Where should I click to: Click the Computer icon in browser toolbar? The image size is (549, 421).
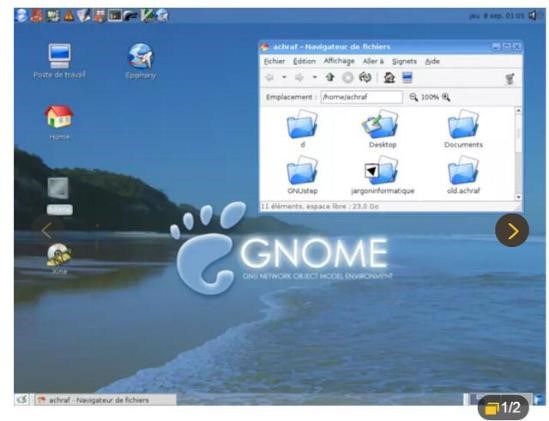coord(407,77)
